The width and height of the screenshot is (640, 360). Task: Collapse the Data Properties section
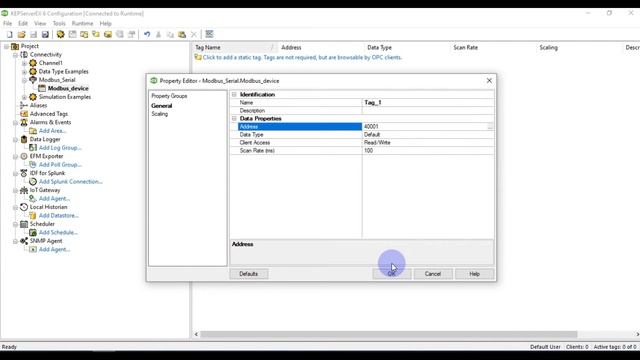pos(234,118)
